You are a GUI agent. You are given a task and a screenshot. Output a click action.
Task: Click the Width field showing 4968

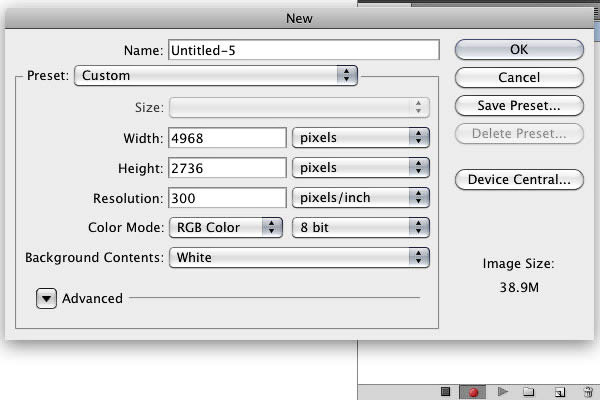click(x=227, y=138)
